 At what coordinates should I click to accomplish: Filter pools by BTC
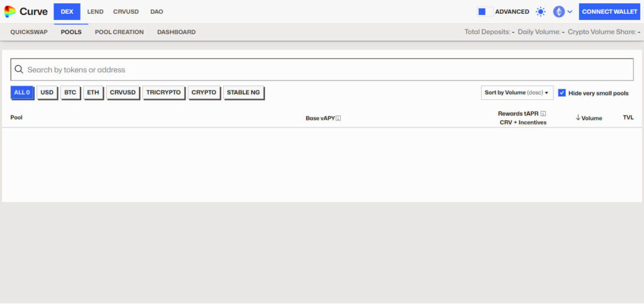(x=70, y=93)
